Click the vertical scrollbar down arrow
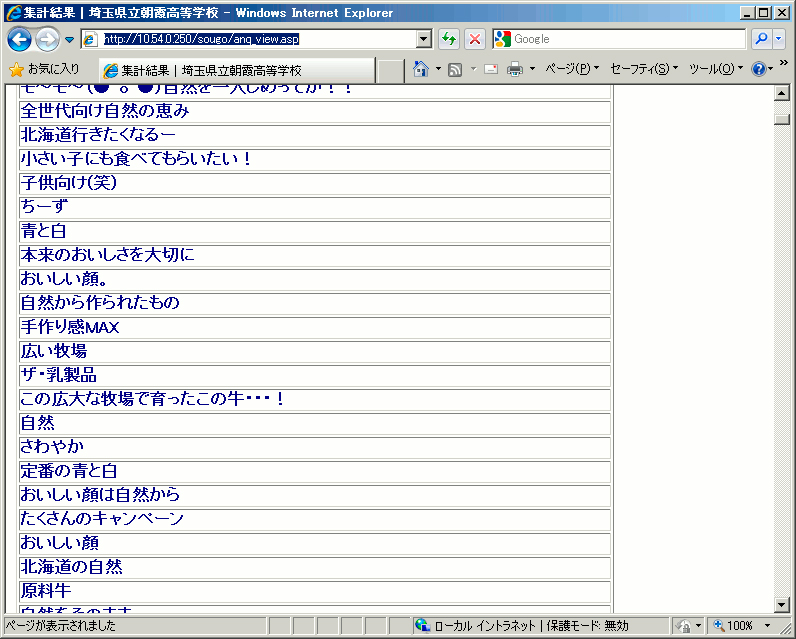 782,604
